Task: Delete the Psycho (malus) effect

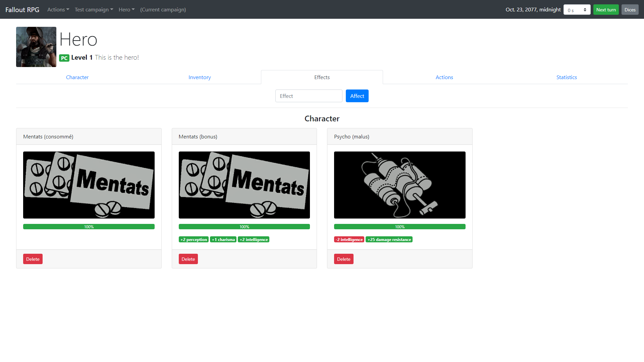Action: 343,259
